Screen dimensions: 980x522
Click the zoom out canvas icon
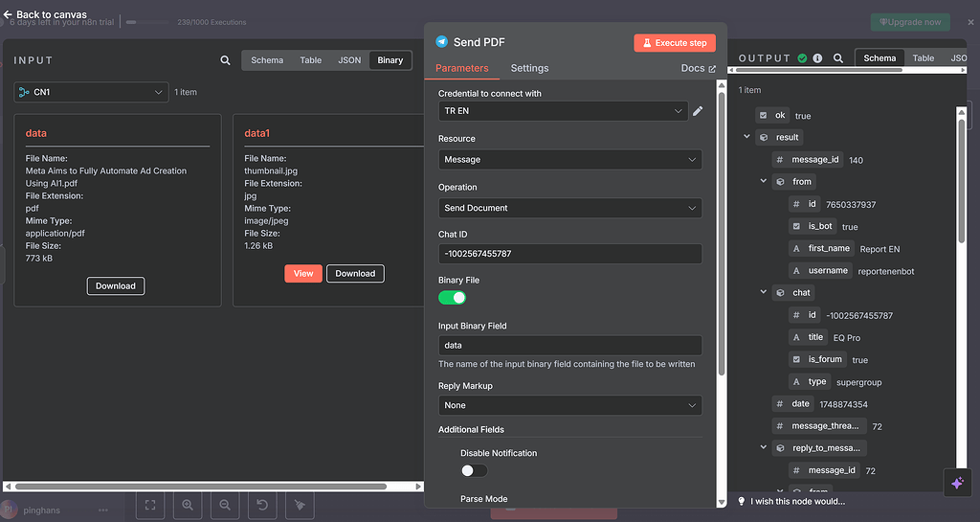click(224, 505)
